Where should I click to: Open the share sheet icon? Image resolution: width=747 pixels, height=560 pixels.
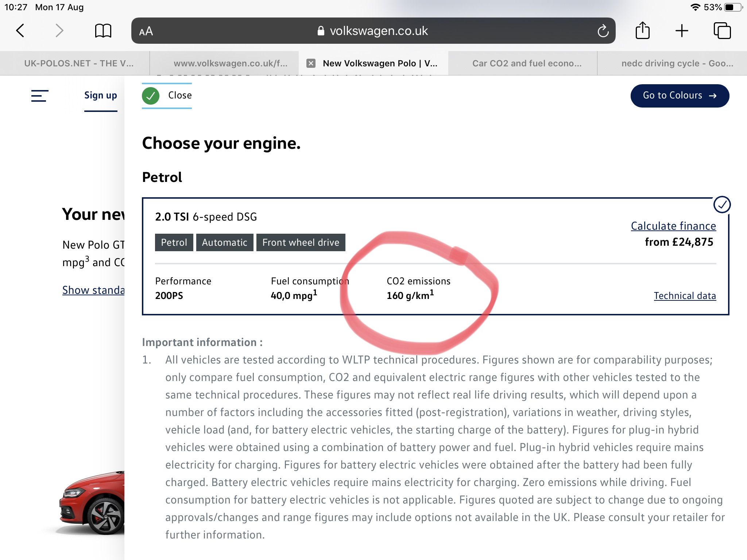point(642,30)
